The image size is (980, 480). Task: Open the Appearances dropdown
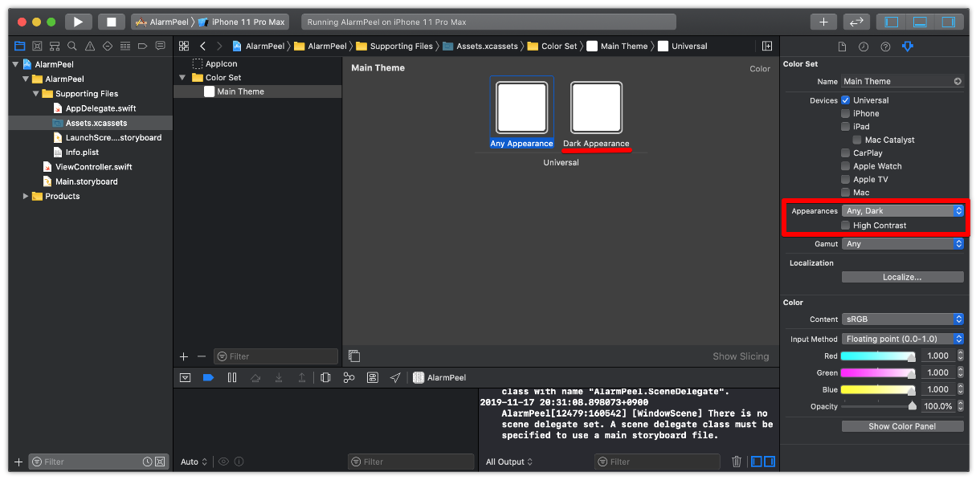click(902, 211)
